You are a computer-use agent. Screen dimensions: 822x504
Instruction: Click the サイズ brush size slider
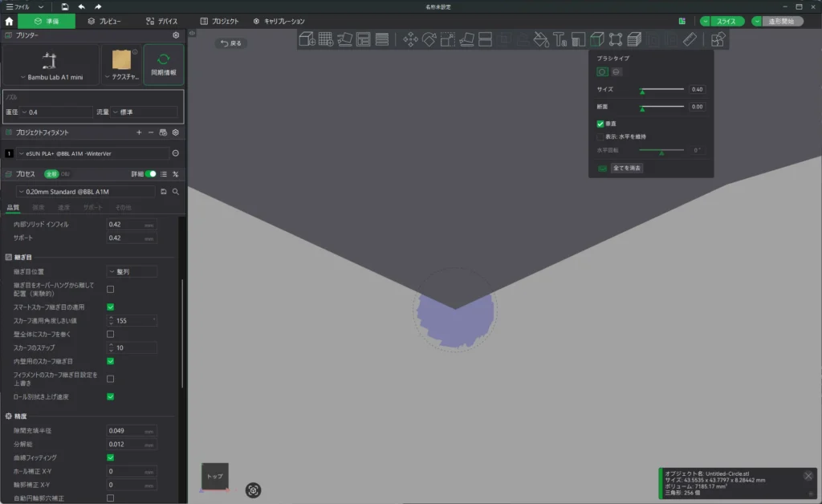point(661,90)
